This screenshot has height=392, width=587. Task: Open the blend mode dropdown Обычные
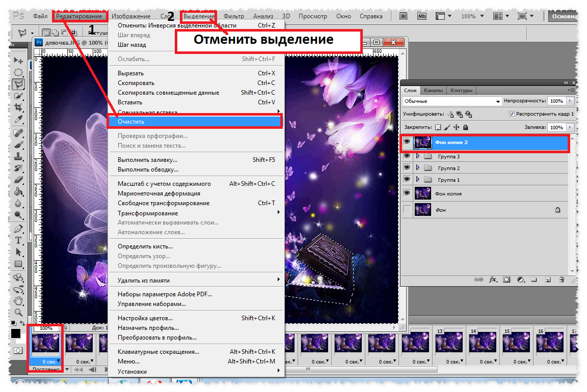[x=452, y=101]
